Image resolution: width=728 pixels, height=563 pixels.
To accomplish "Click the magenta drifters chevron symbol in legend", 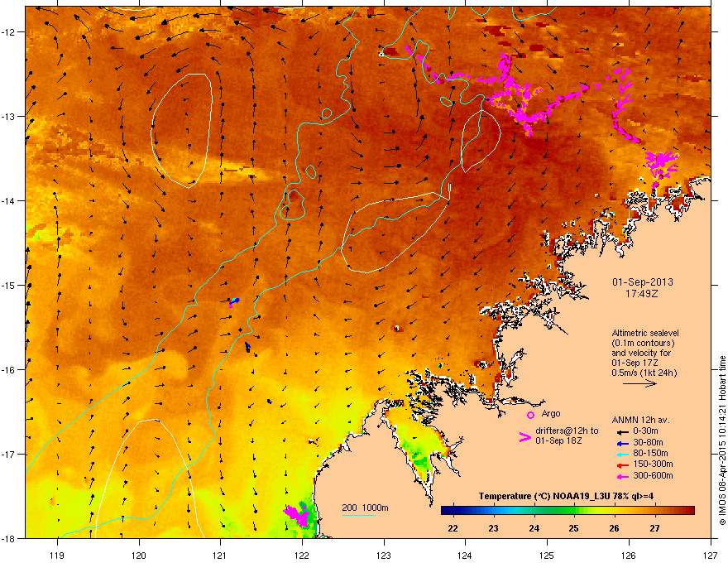I will pyautogui.click(x=524, y=437).
